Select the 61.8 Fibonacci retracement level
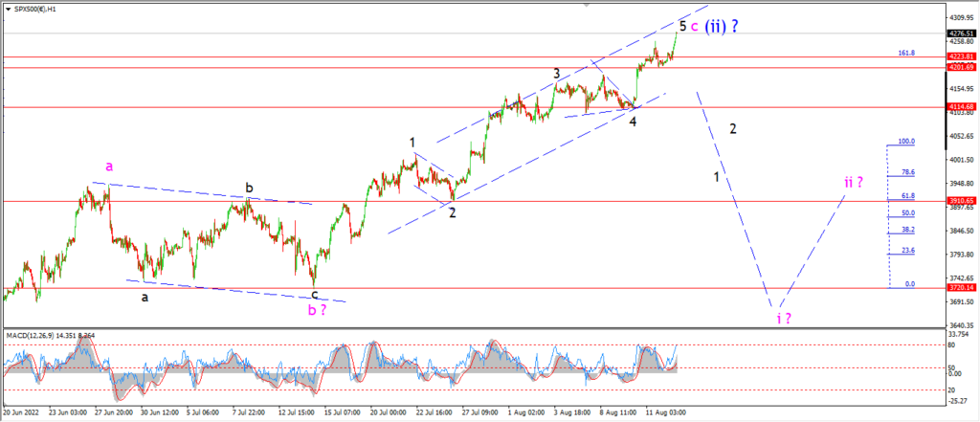Image resolution: width=980 pixels, height=422 pixels. [x=909, y=195]
